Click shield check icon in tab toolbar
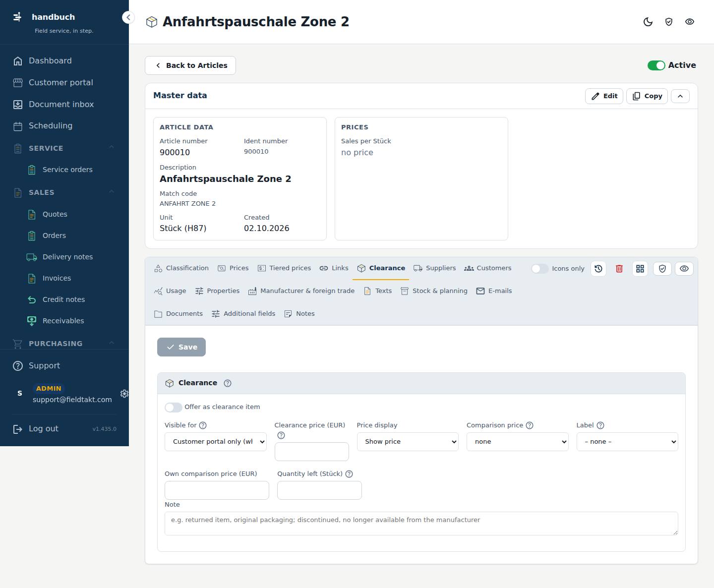 pyautogui.click(x=662, y=269)
